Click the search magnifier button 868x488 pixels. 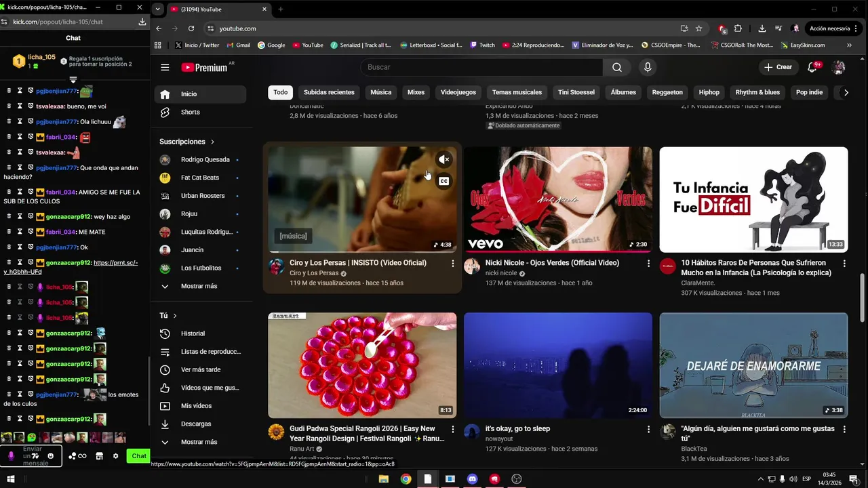[x=616, y=67]
